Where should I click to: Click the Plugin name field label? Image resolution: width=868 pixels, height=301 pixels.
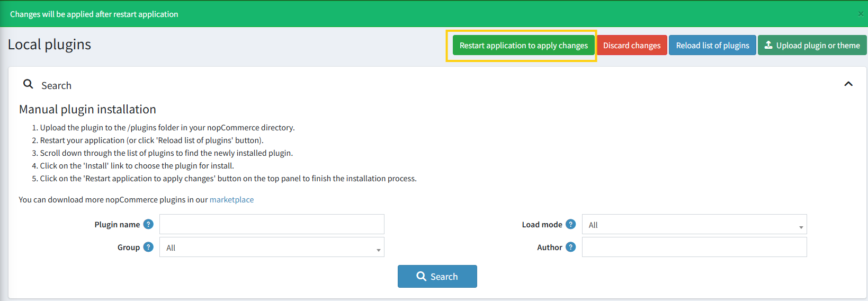117,225
